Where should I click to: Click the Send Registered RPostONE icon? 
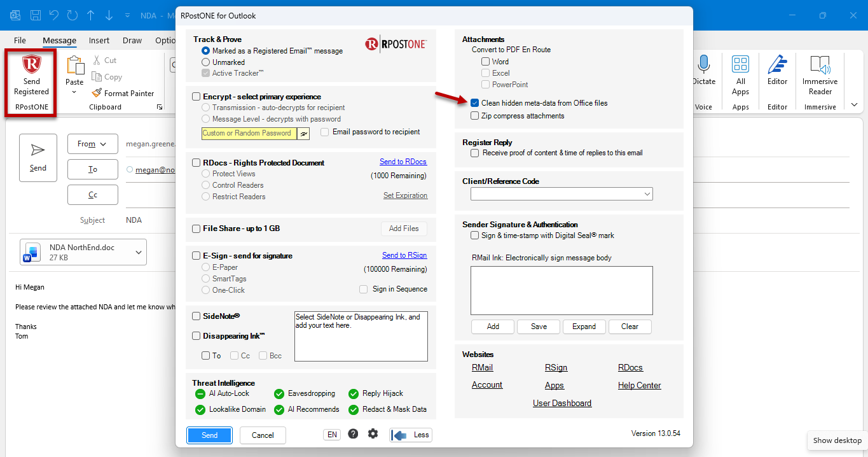pos(31,65)
